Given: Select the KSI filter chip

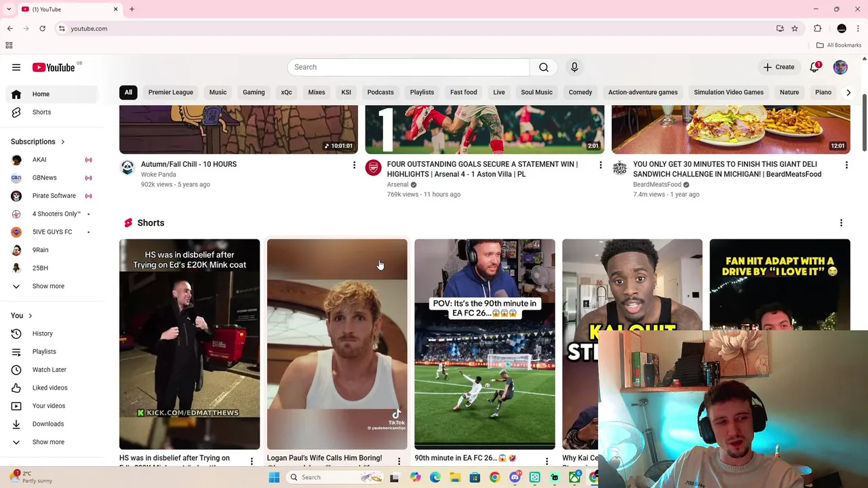Looking at the screenshot, I should tap(346, 92).
